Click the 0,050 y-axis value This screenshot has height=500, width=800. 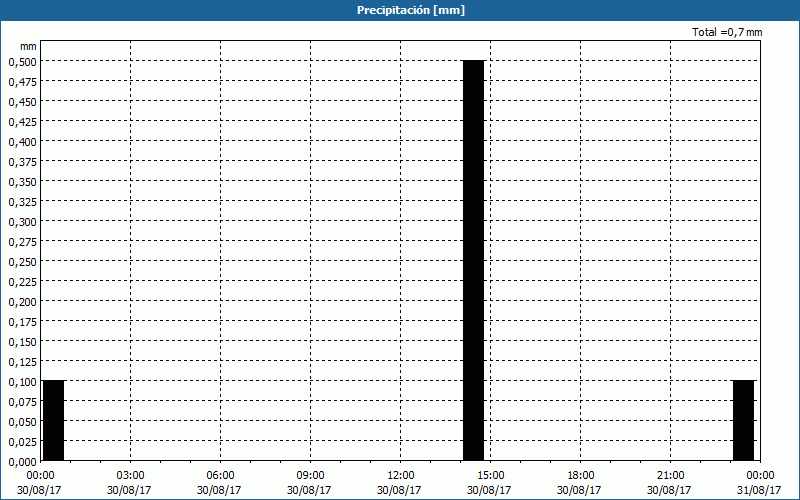(x=22, y=421)
